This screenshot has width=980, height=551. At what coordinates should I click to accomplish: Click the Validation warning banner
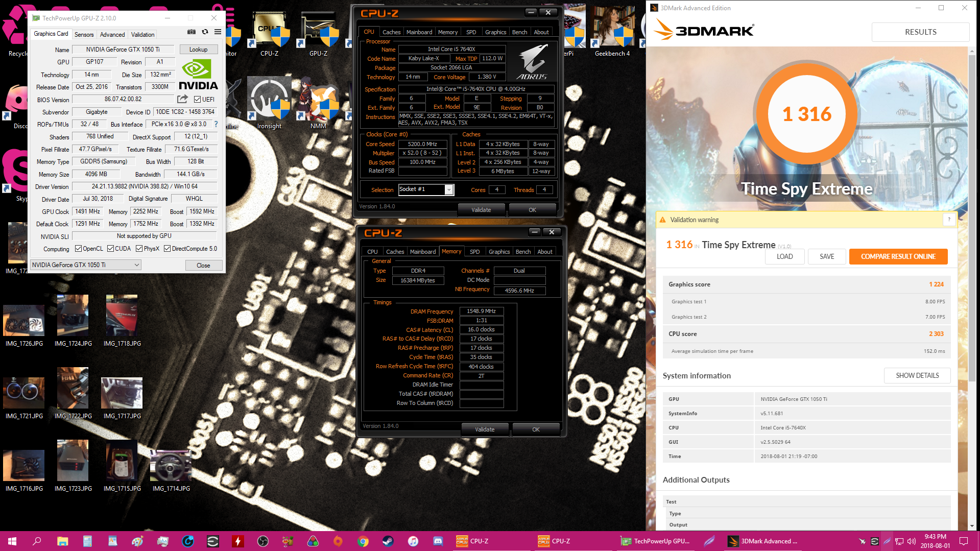point(806,220)
